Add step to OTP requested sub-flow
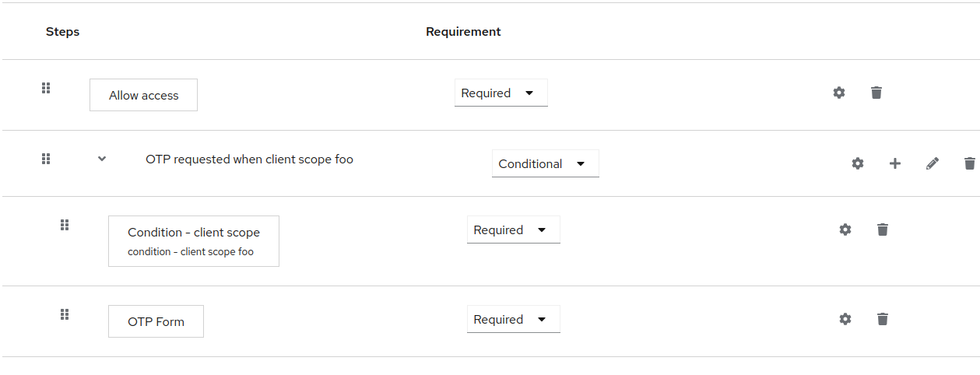 point(894,163)
